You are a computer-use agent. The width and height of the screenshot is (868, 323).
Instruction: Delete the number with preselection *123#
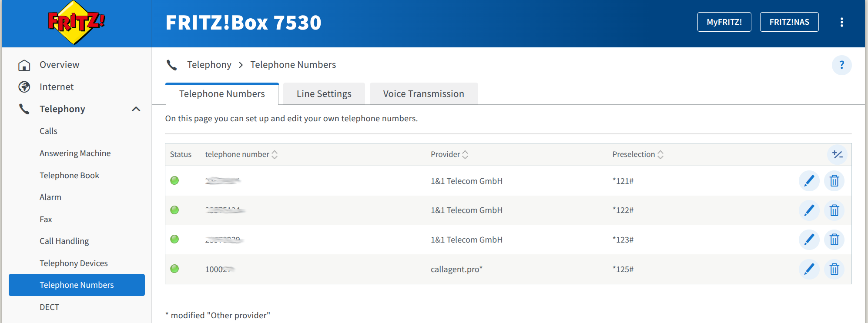pos(834,240)
